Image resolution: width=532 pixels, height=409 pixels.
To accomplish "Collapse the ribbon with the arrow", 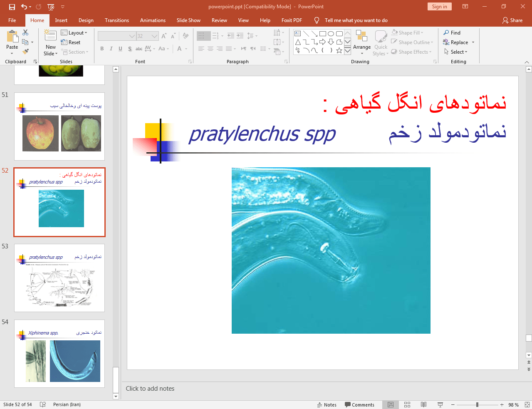I will coord(527,62).
